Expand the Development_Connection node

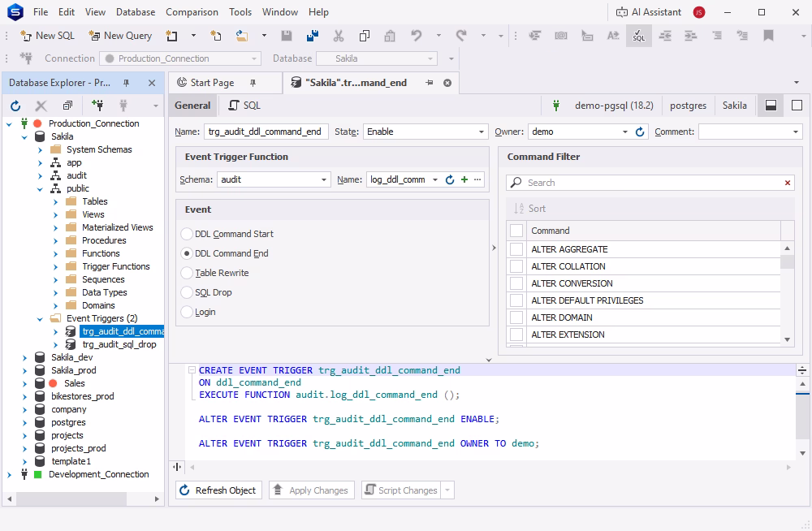click(x=9, y=474)
